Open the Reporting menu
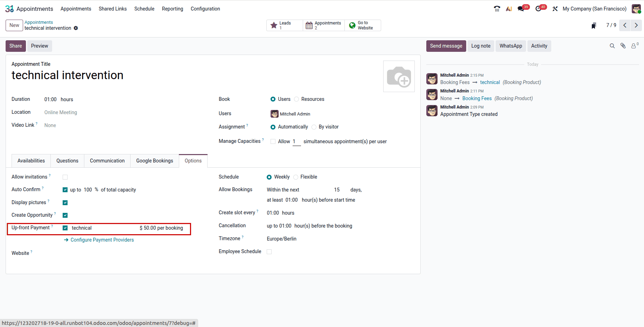 173,9
